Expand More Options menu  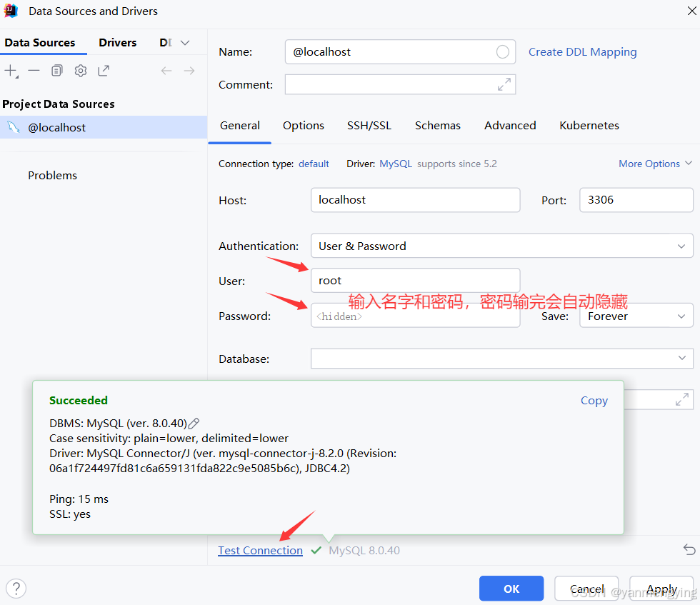tap(656, 164)
